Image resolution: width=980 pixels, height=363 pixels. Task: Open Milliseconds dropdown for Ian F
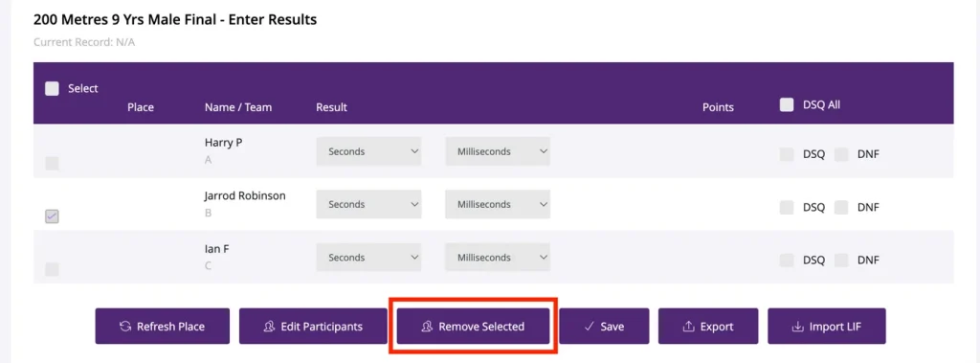point(498,258)
